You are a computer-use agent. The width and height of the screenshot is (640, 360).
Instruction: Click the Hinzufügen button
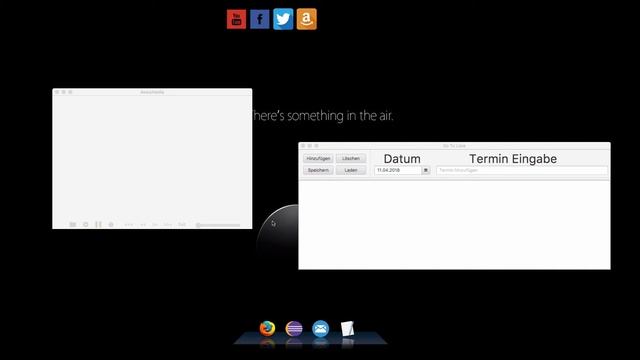click(x=318, y=158)
